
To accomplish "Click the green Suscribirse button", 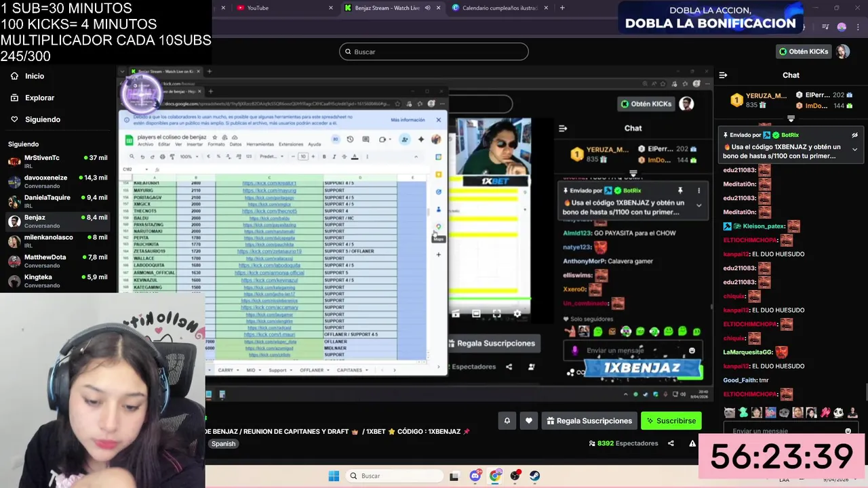I will (671, 421).
